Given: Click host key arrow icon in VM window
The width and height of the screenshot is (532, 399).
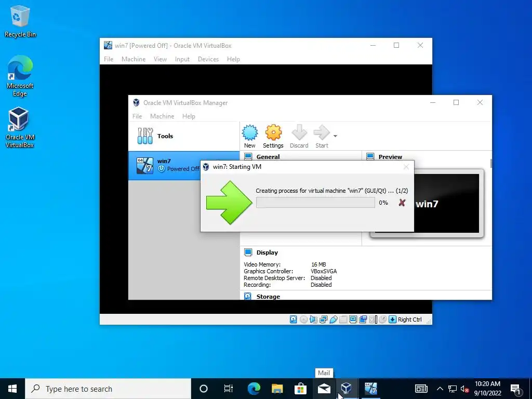Looking at the screenshot, I should pos(393,320).
